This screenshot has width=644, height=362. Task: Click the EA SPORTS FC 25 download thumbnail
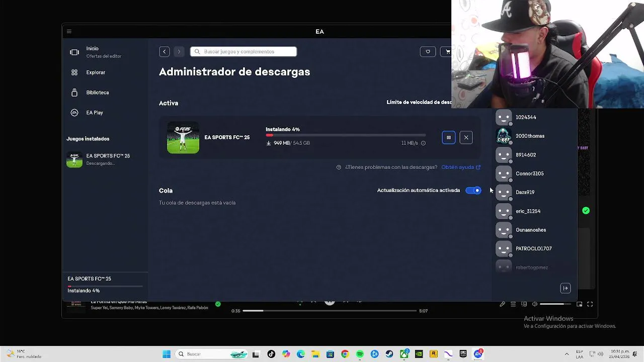183,137
